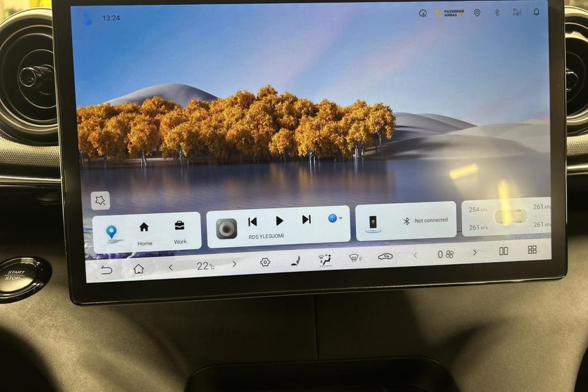
Task: Increase temperature with right chevron
Action: click(x=235, y=264)
